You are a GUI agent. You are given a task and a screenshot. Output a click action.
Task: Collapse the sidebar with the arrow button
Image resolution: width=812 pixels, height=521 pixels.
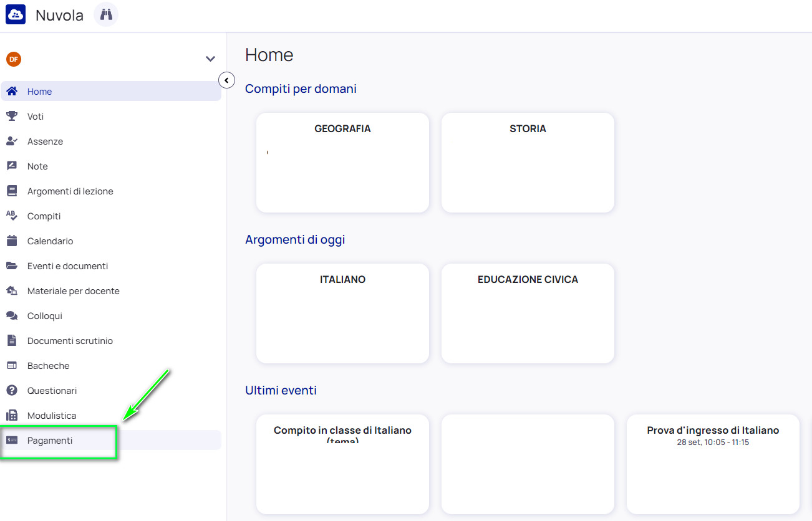226,80
